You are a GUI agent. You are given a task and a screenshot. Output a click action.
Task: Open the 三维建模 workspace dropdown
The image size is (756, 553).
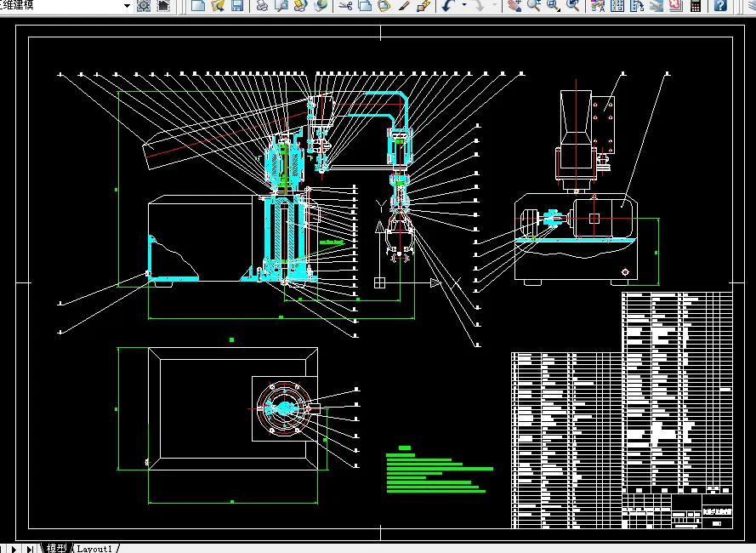pyautogui.click(x=127, y=6)
